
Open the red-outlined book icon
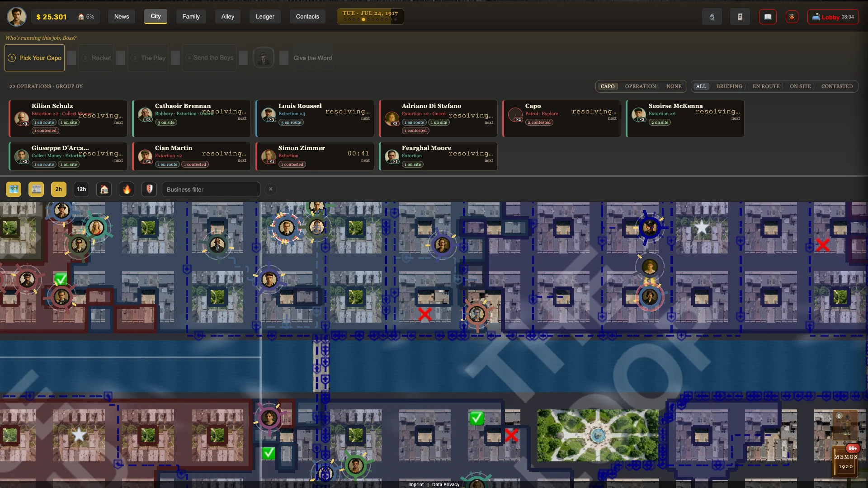coord(768,17)
